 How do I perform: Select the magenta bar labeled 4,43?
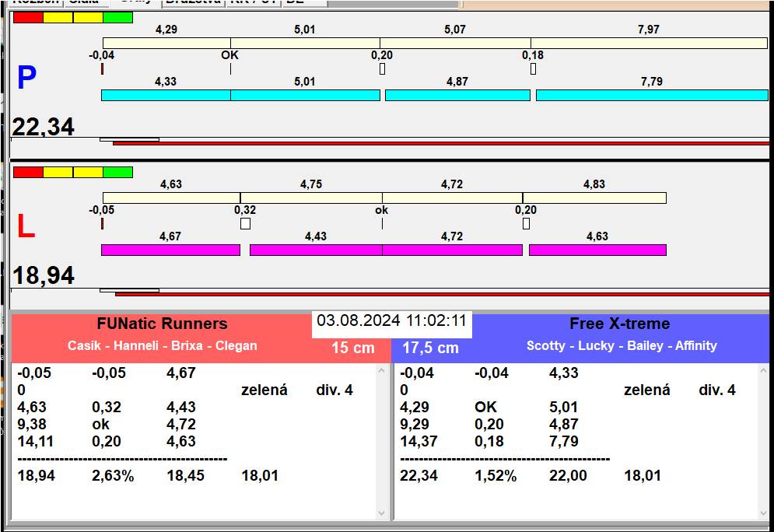[316, 250]
